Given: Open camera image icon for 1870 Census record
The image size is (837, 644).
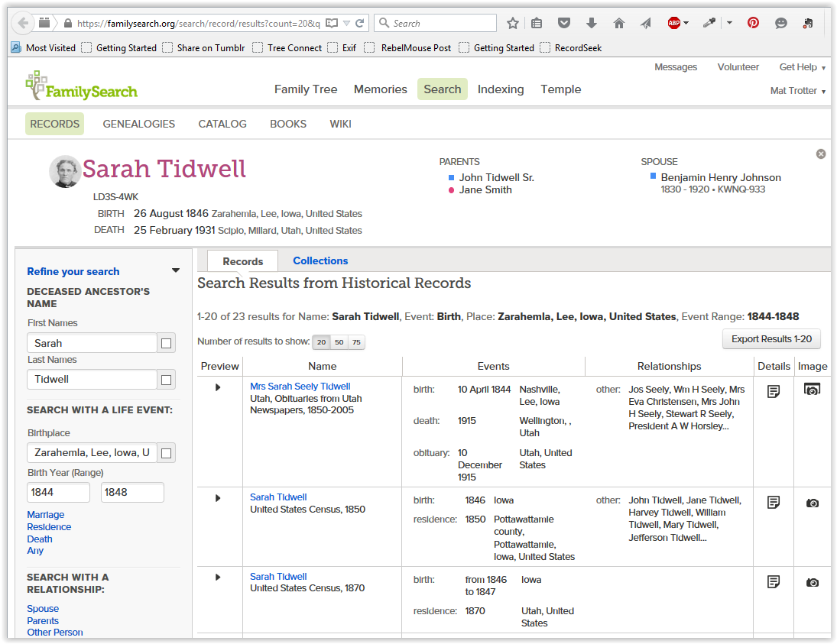Looking at the screenshot, I should (813, 583).
